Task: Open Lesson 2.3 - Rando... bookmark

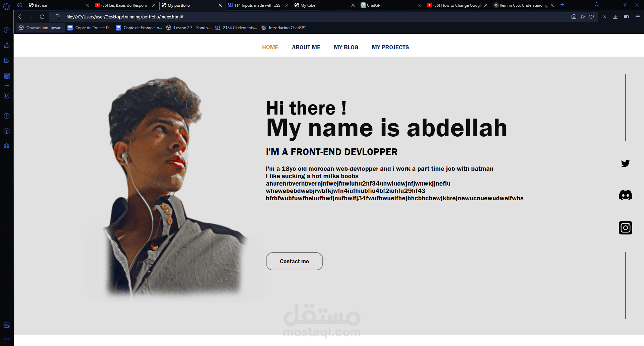Action: tap(188, 28)
